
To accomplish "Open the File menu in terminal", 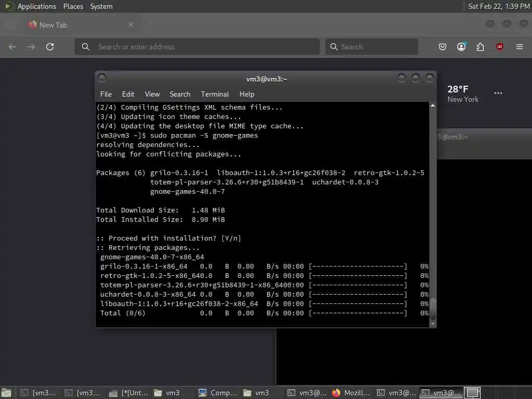I will click(x=106, y=95).
